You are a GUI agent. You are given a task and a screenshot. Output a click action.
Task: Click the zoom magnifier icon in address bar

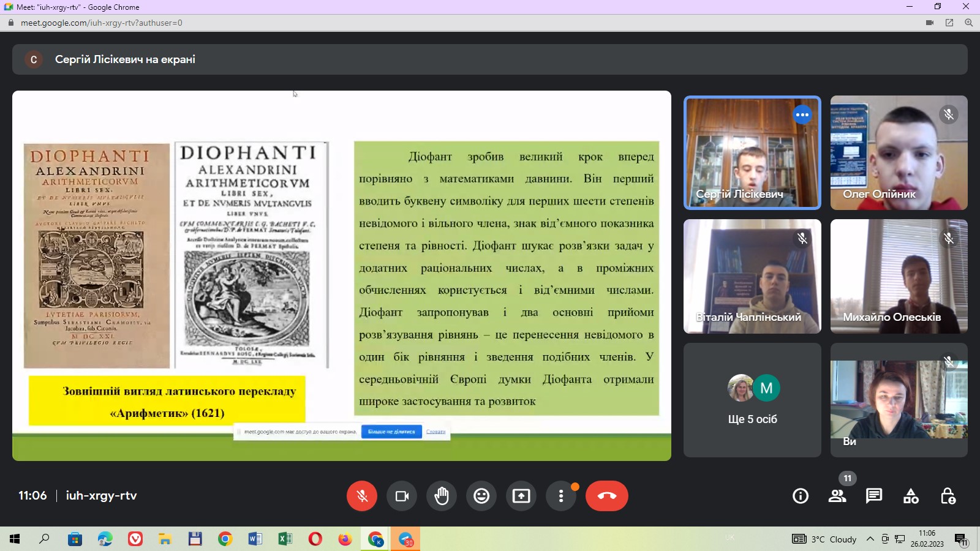pos(969,23)
